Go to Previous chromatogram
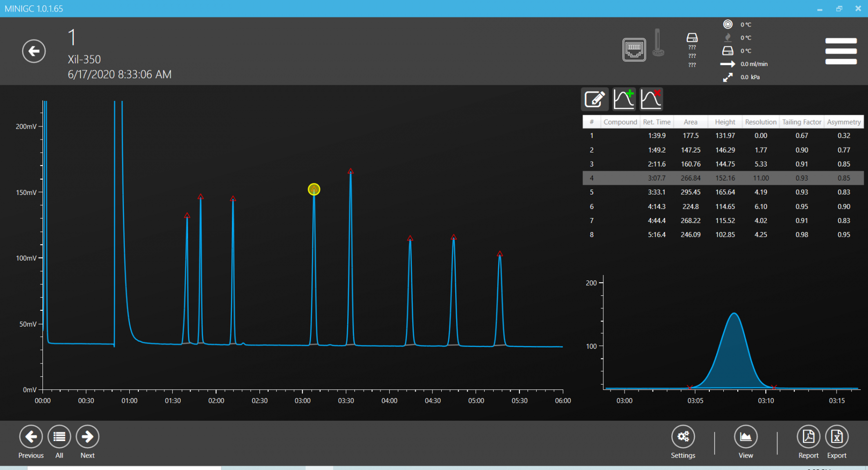 click(31, 437)
